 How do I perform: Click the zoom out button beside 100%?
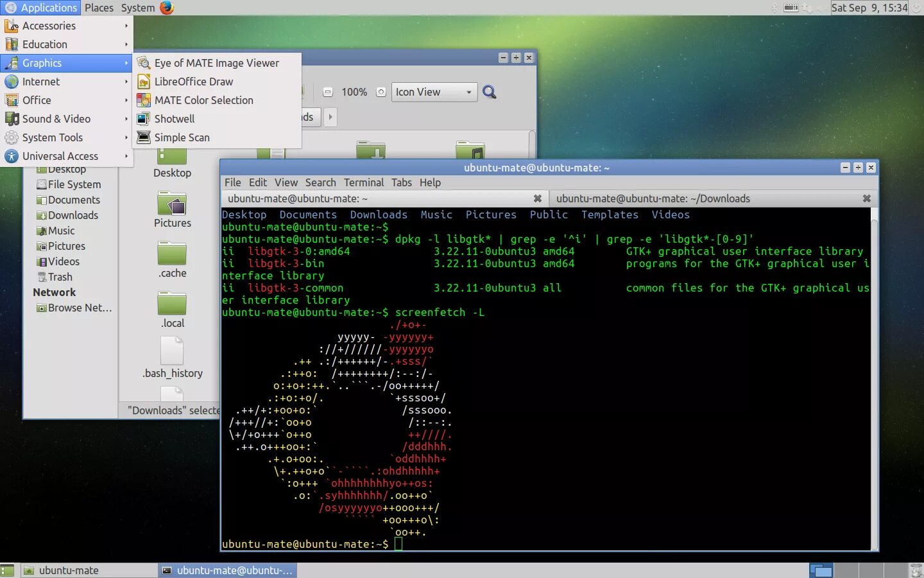[328, 92]
